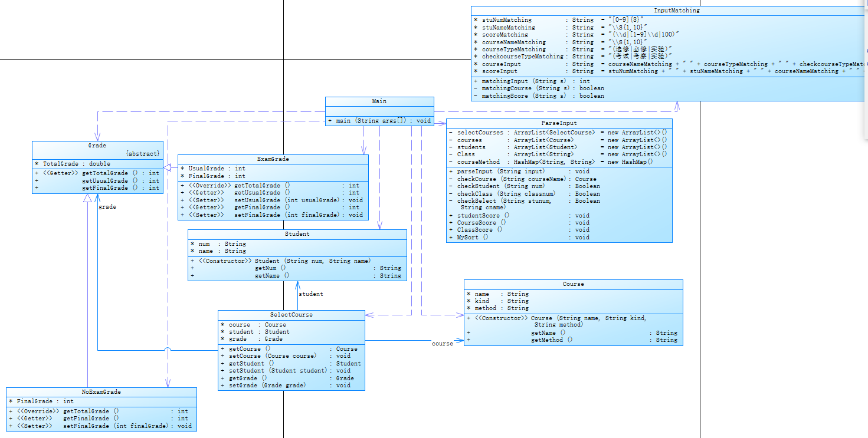This screenshot has width=868, height=438.
Task: Click the checkStudent (String num) operation
Action: tap(525, 186)
